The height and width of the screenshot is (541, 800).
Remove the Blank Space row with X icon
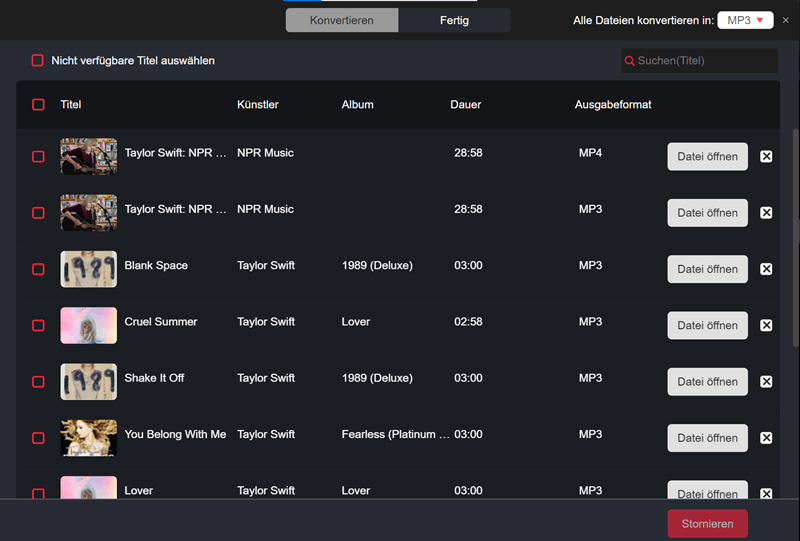(766, 269)
